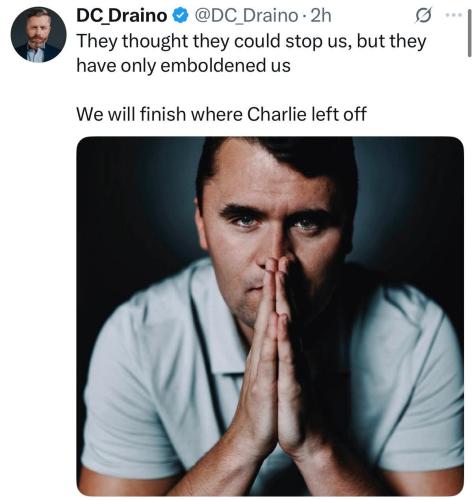Click 'We will finish where Charlie left off'
The width and height of the screenshot is (475, 500).
click(x=222, y=114)
